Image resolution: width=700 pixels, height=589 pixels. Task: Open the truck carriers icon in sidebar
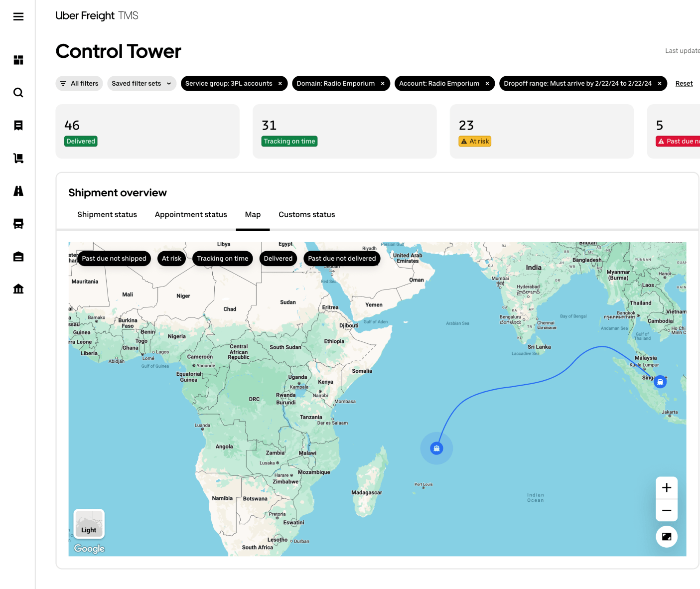pos(18,224)
